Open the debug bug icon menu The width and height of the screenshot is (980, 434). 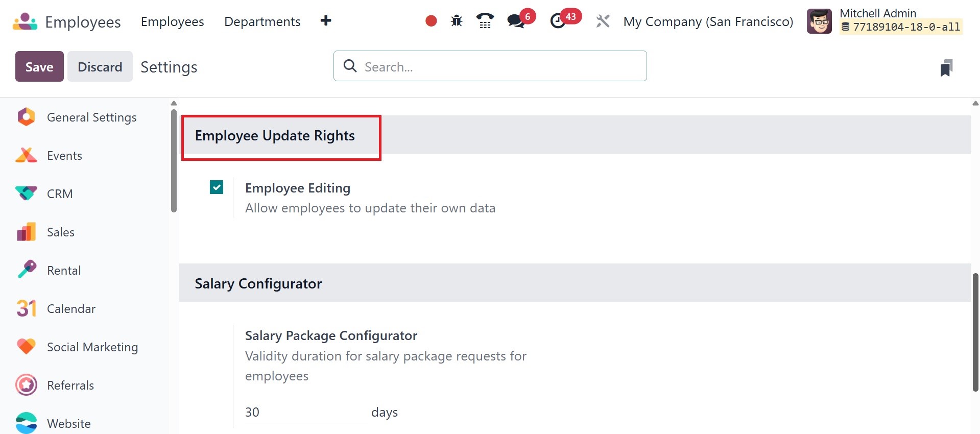457,21
